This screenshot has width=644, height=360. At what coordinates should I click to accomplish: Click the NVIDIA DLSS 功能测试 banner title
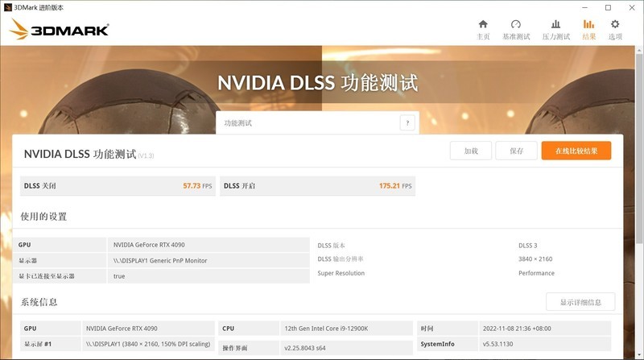(317, 83)
